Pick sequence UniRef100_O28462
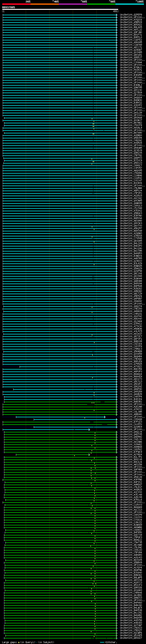 click(x=131, y=444)
